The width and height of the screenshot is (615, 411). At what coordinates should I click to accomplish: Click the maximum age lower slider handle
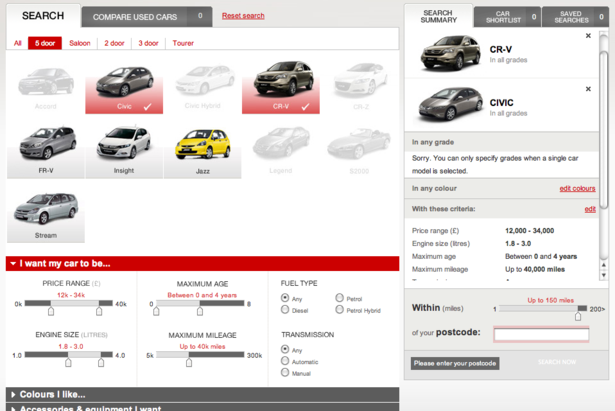point(156,311)
